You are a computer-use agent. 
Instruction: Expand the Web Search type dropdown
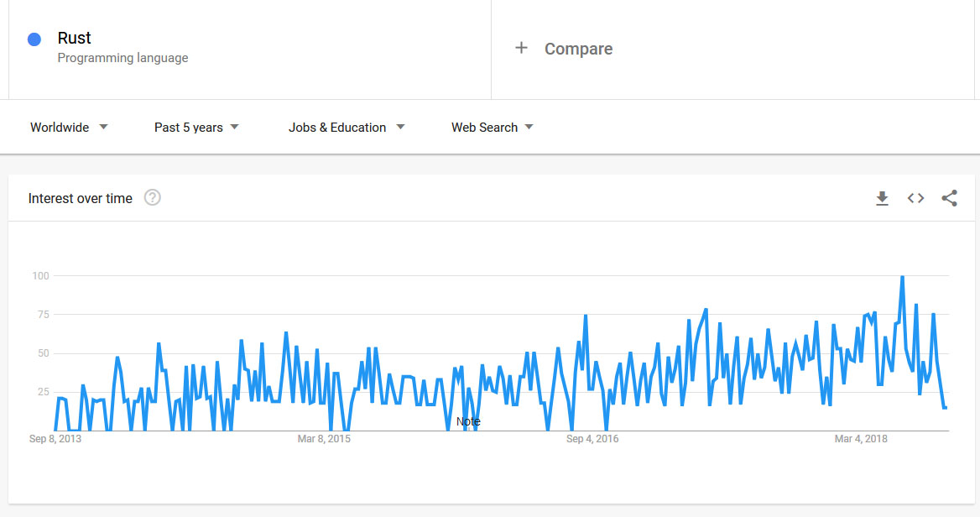point(492,128)
